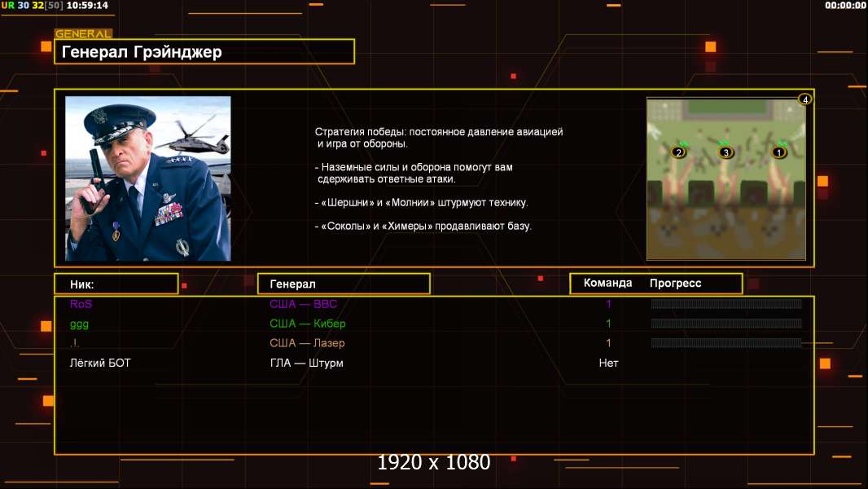The image size is (868, 489).
Task: Click the player count badge 4
Action: [804, 99]
